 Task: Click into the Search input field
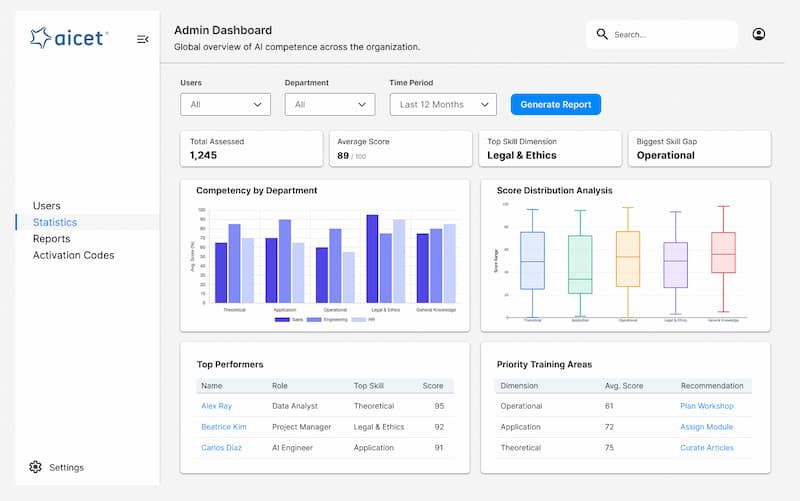click(670, 35)
